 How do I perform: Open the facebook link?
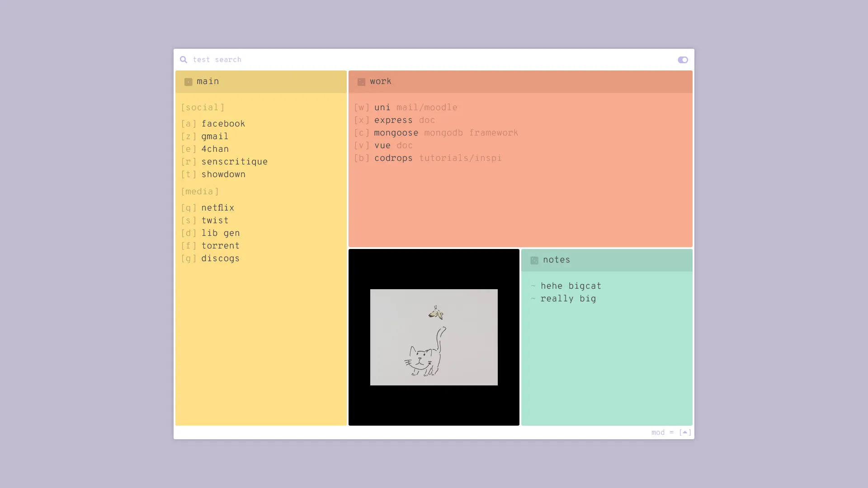[223, 124]
